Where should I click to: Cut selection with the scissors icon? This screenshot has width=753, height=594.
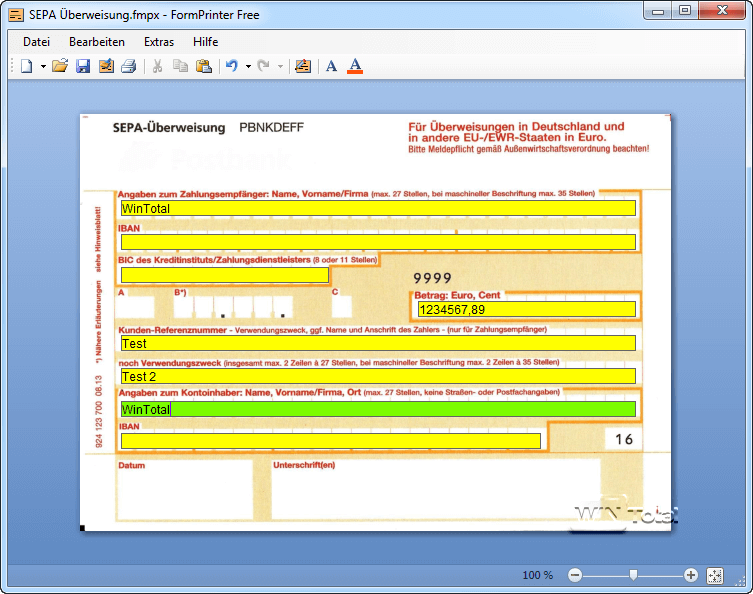(x=157, y=66)
